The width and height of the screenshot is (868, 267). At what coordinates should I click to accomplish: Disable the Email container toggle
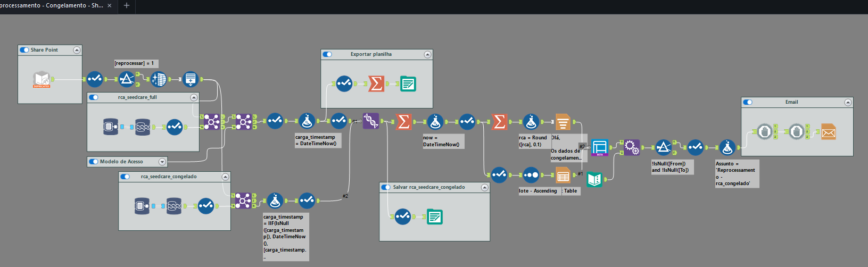[748, 102]
